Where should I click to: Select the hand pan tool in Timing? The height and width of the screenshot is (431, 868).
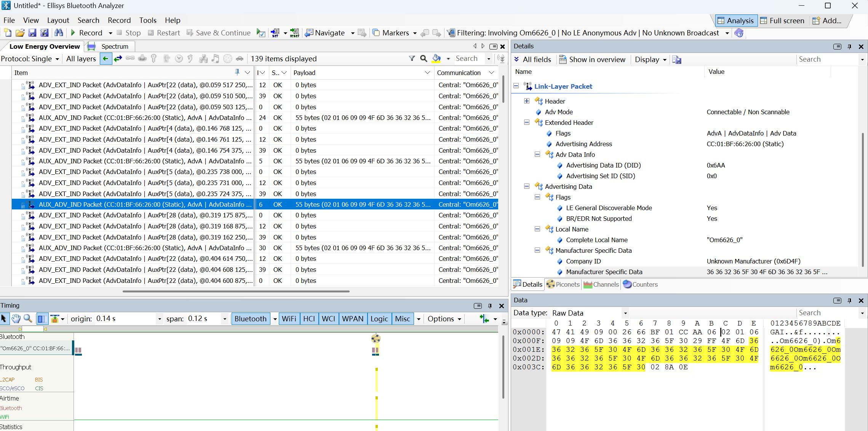16,319
